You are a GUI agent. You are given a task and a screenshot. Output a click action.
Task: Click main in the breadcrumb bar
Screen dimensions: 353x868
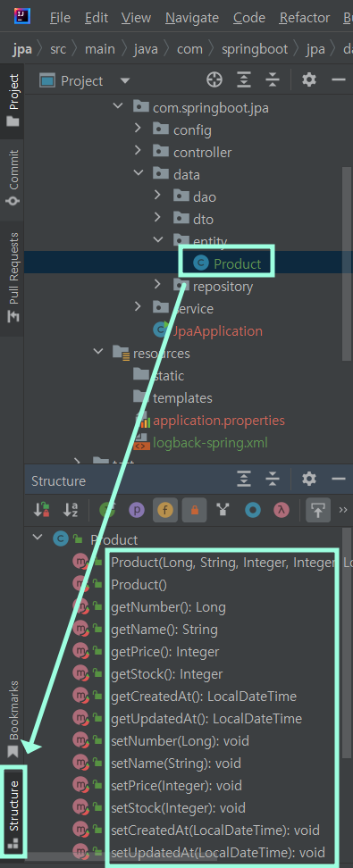pos(99,49)
